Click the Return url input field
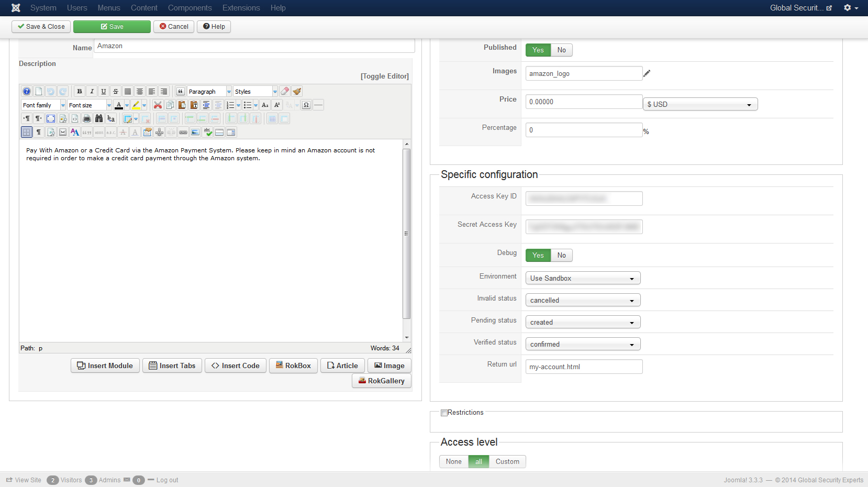Viewport: 868px width, 487px height. click(584, 367)
